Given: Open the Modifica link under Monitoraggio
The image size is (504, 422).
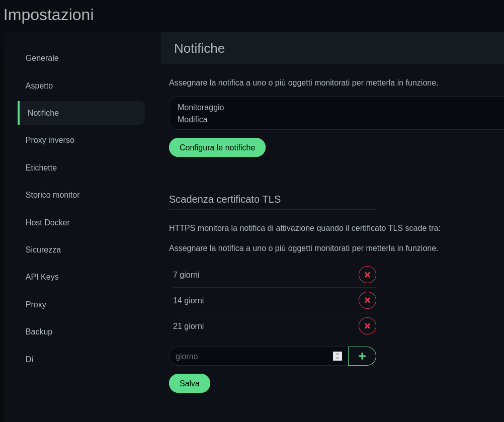Looking at the screenshot, I should coord(193,120).
